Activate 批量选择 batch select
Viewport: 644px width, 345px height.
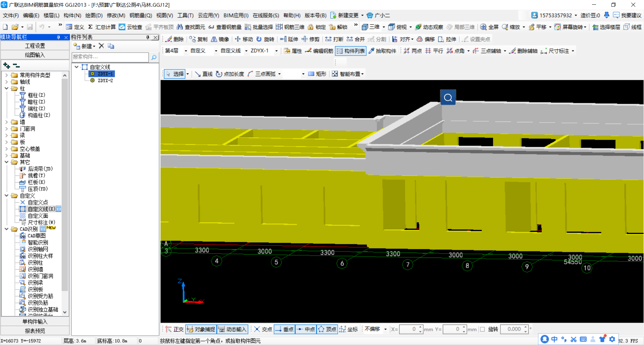[x=259, y=27]
